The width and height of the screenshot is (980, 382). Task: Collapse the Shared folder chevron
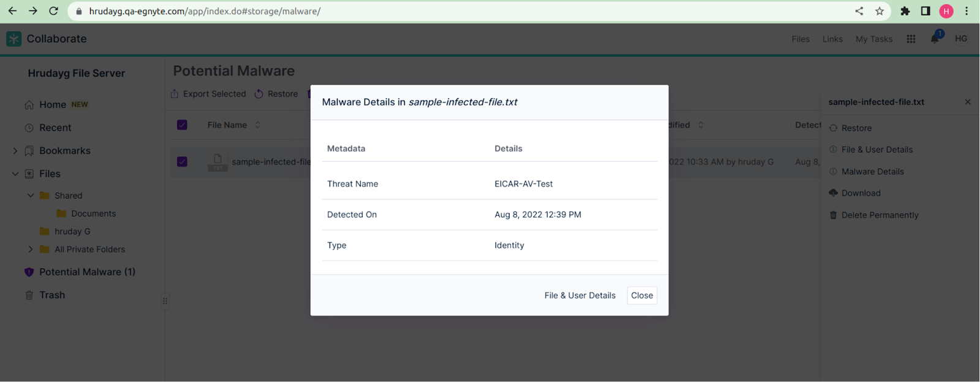tap(31, 196)
